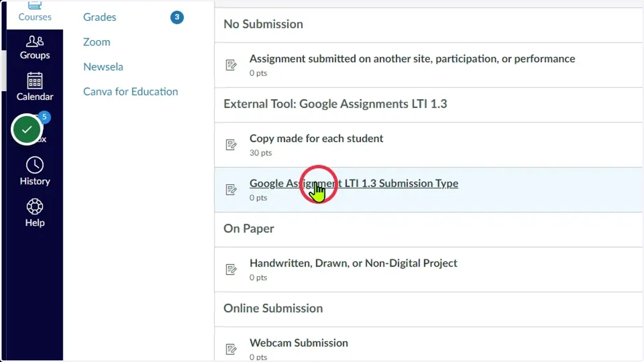Click the Online Submission group heading
644x362 pixels.
click(273, 308)
